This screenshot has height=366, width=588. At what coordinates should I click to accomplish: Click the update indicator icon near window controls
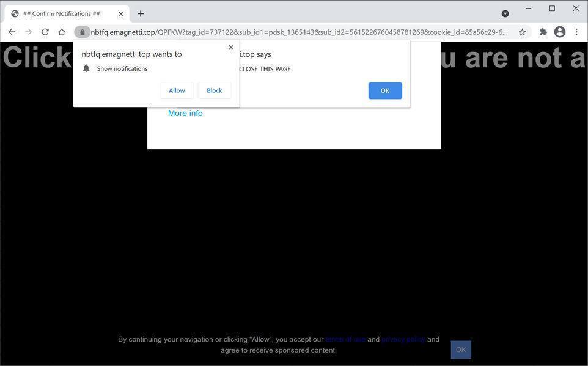(x=505, y=13)
